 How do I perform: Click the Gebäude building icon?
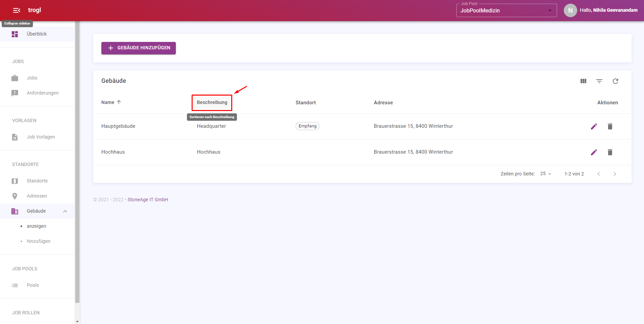click(15, 211)
